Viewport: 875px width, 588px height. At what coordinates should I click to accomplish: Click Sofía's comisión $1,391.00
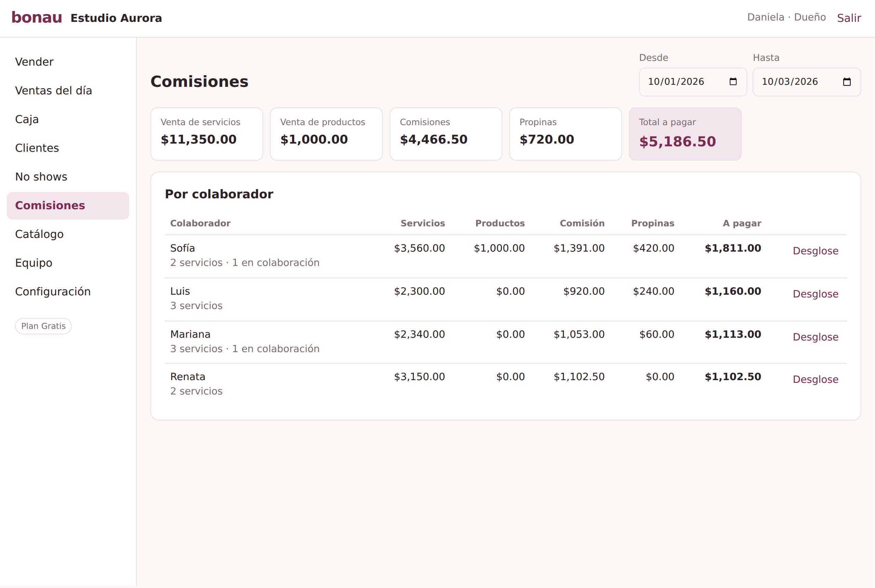point(579,248)
